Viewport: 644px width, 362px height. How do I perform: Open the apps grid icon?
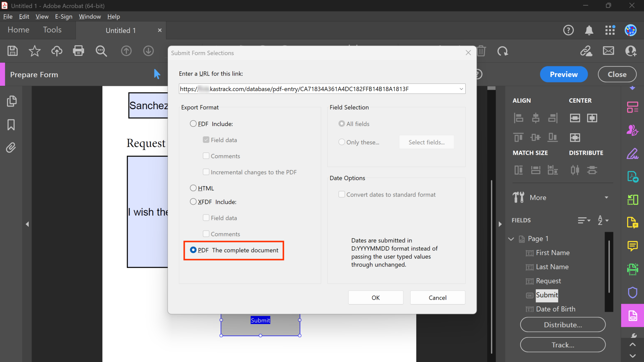tap(610, 30)
